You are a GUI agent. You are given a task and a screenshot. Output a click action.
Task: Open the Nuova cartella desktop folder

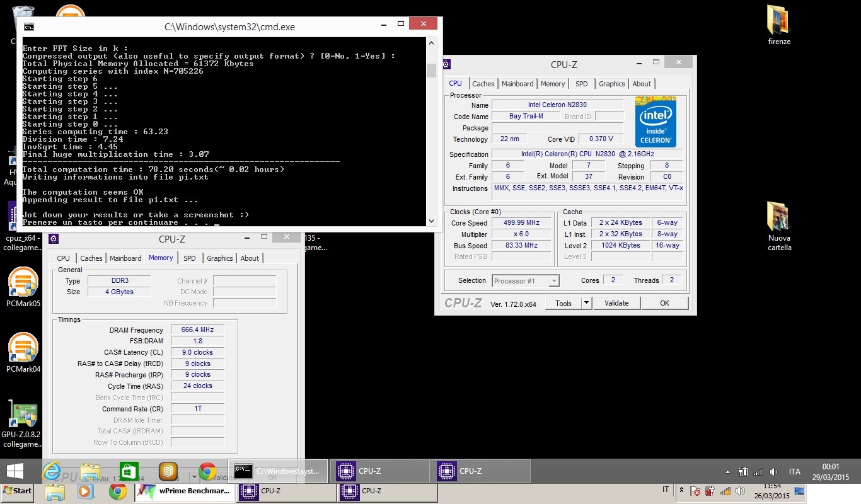(779, 226)
